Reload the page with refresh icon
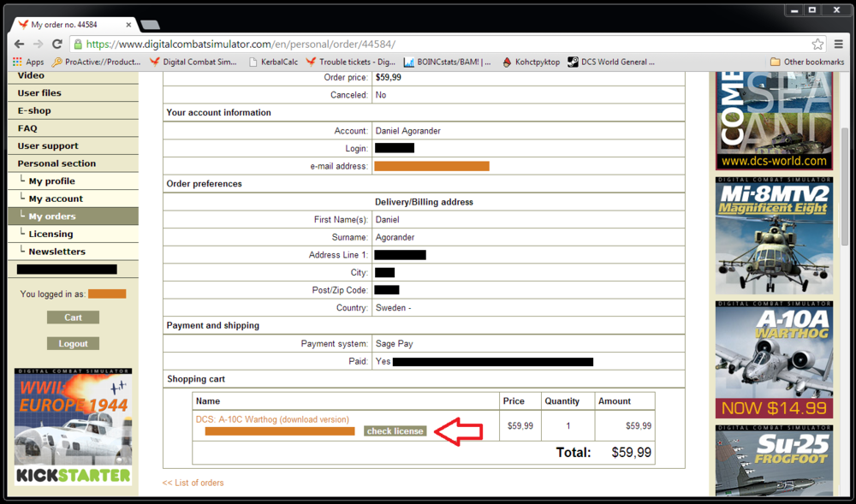The width and height of the screenshot is (856, 504). point(56,44)
